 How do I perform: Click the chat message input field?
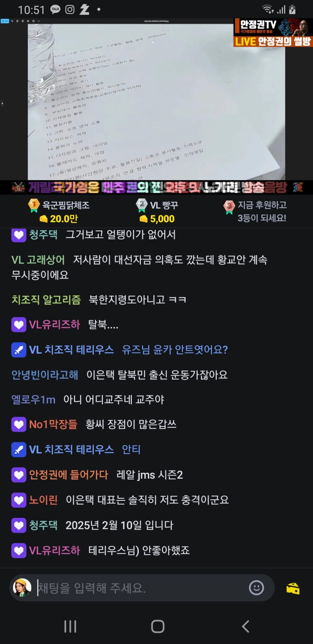coord(142,588)
